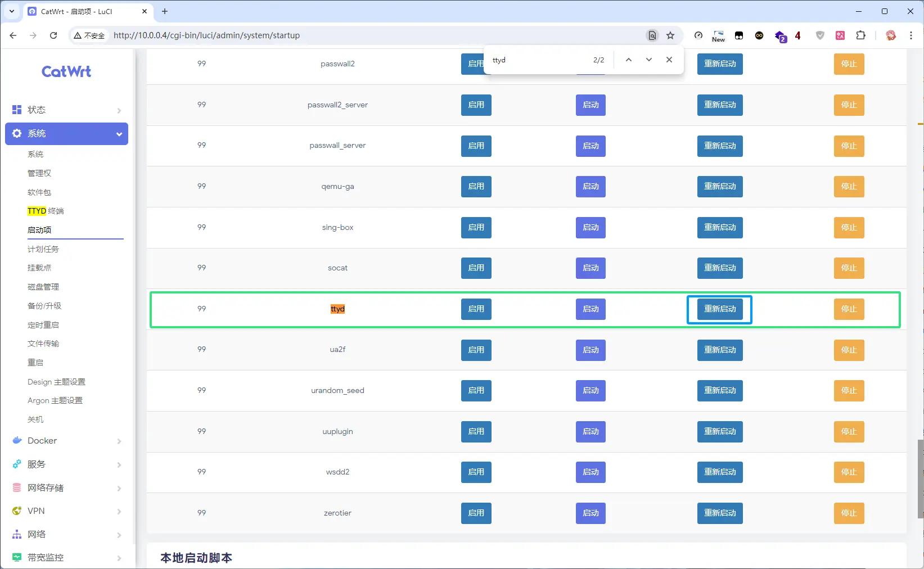This screenshot has height=569, width=924.
Task: Click the CatWrt logo
Action: click(x=66, y=71)
